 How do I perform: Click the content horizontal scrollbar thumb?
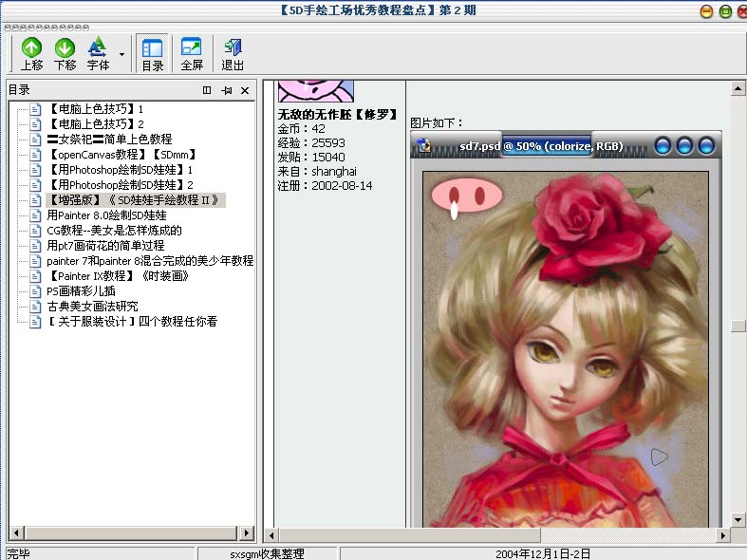410,535
